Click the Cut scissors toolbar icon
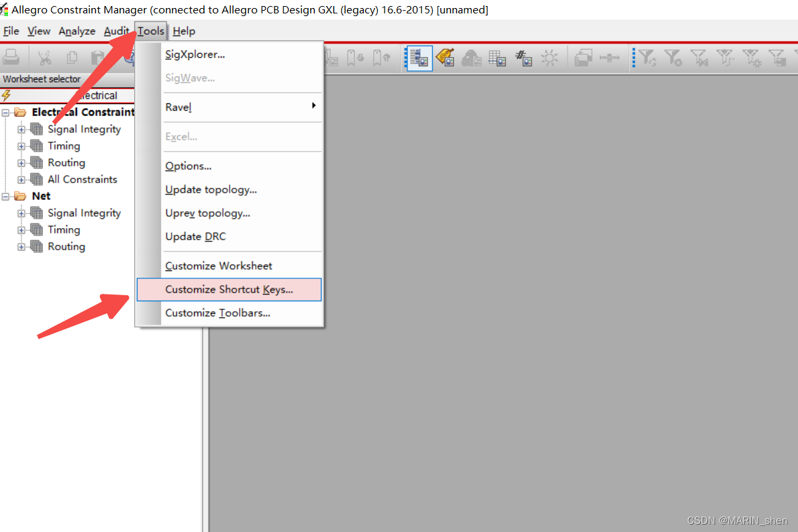 point(45,58)
